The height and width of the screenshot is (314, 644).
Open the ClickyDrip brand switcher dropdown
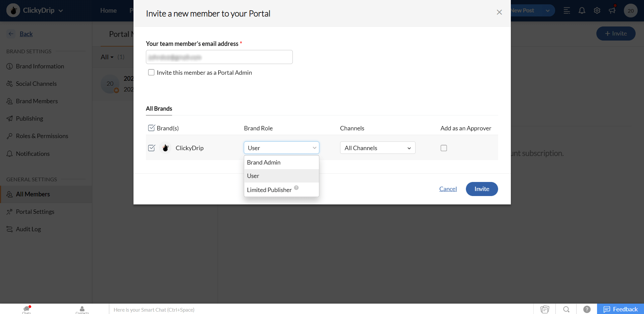pyautogui.click(x=61, y=11)
